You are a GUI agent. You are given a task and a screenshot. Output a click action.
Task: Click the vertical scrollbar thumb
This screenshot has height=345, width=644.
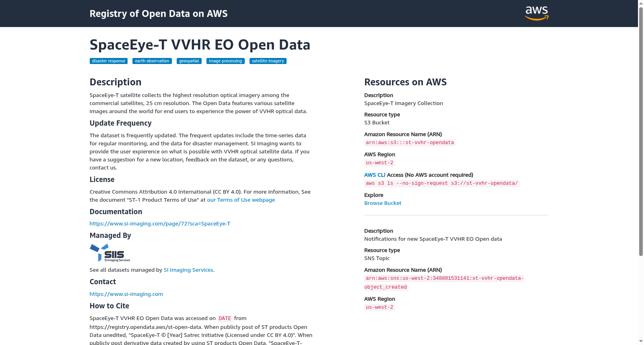point(641,131)
